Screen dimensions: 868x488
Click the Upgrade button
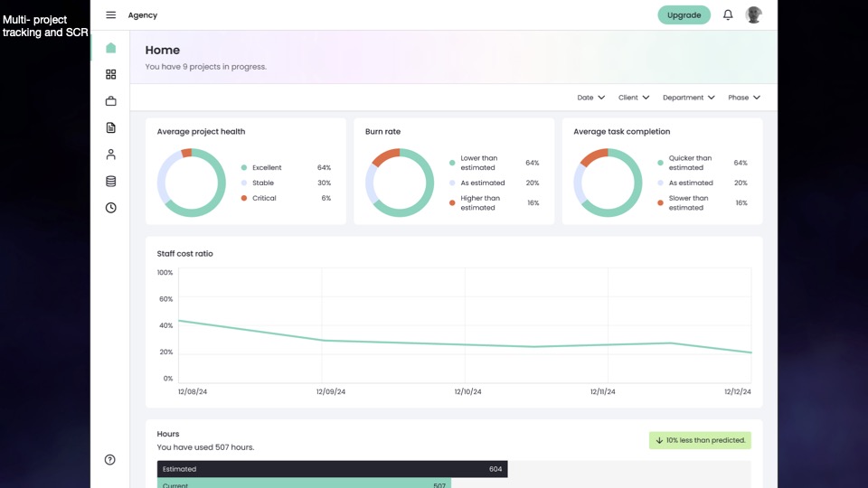point(684,15)
